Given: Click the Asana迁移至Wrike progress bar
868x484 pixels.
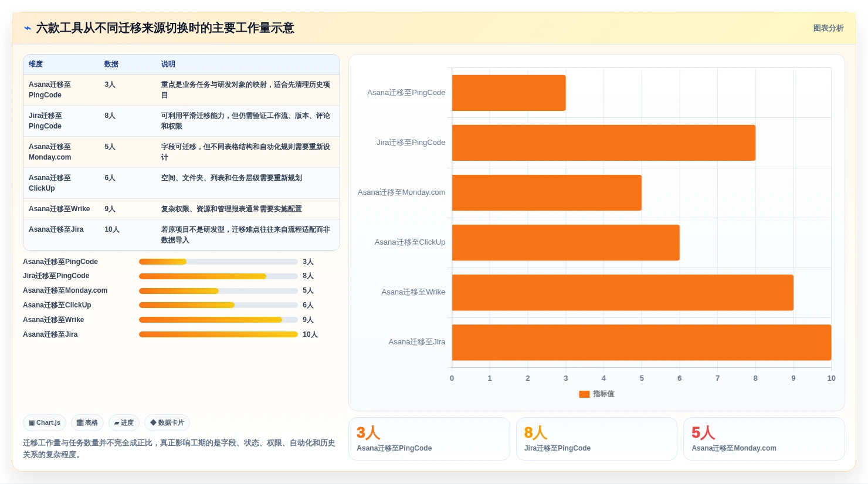Looking at the screenshot, I should (218, 320).
